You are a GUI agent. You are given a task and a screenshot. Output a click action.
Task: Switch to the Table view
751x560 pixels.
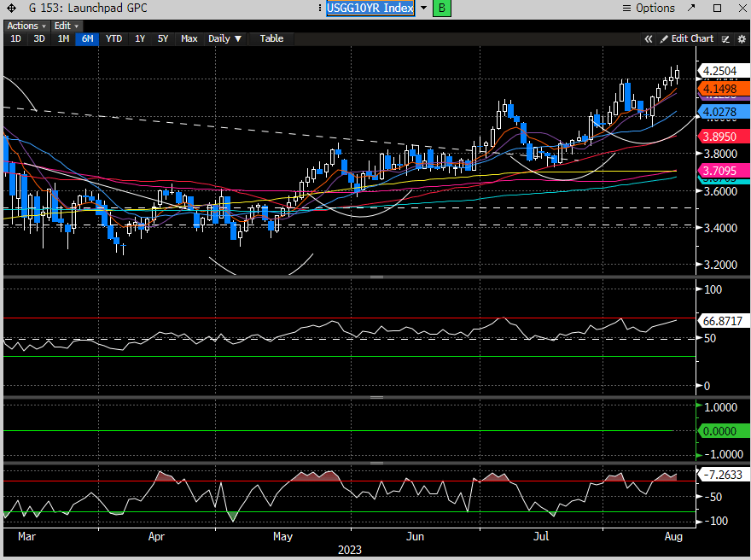[x=271, y=38]
